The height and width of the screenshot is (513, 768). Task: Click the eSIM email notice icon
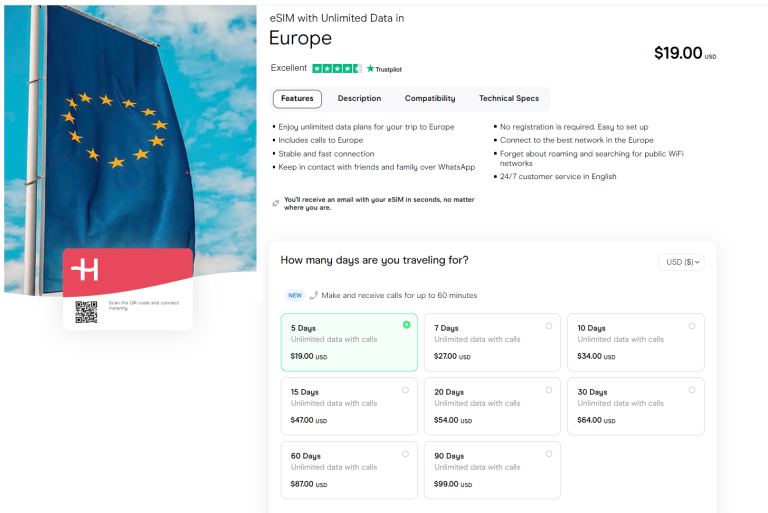coord(276,203)
